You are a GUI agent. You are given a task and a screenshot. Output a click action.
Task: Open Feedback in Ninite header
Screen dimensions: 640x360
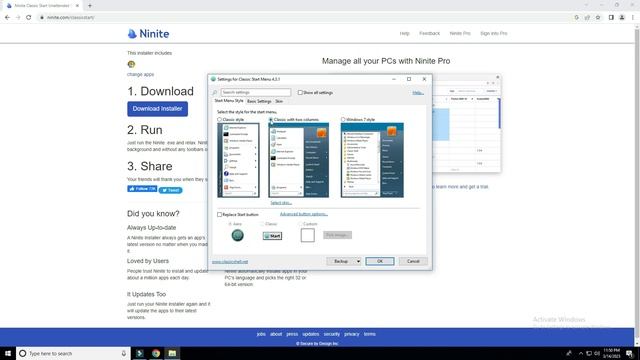[429, 33]
